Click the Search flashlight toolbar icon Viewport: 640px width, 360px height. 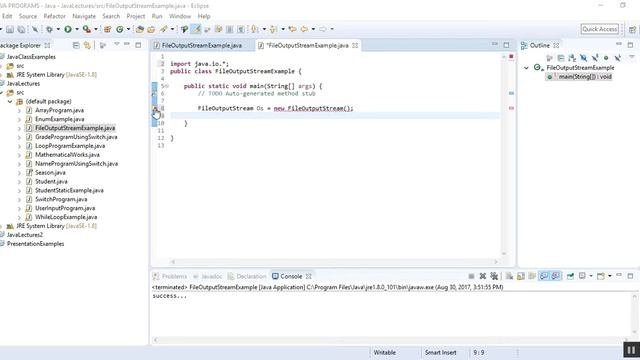164,29
